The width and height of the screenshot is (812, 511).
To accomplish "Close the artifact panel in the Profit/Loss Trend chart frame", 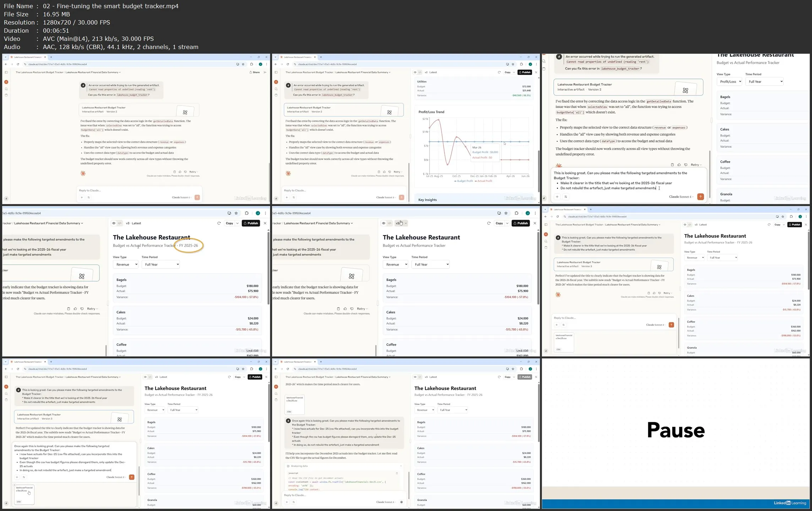I will point(536,72).
